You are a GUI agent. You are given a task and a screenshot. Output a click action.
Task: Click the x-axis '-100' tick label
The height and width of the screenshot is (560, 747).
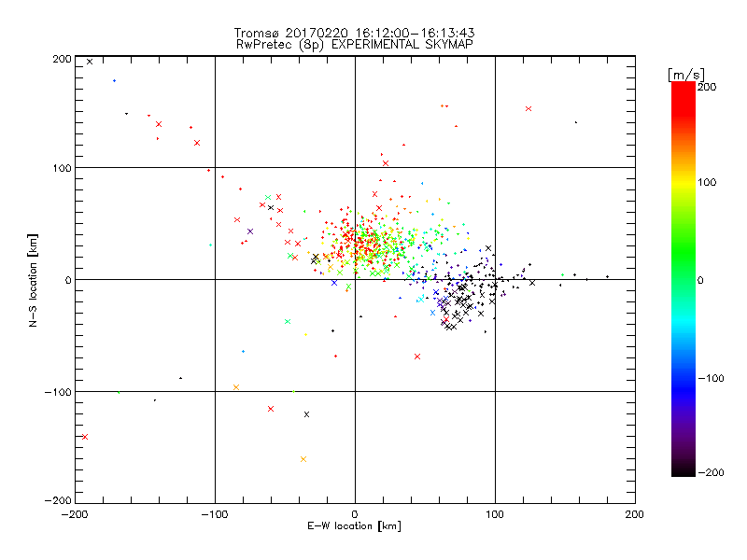[215, 515]
